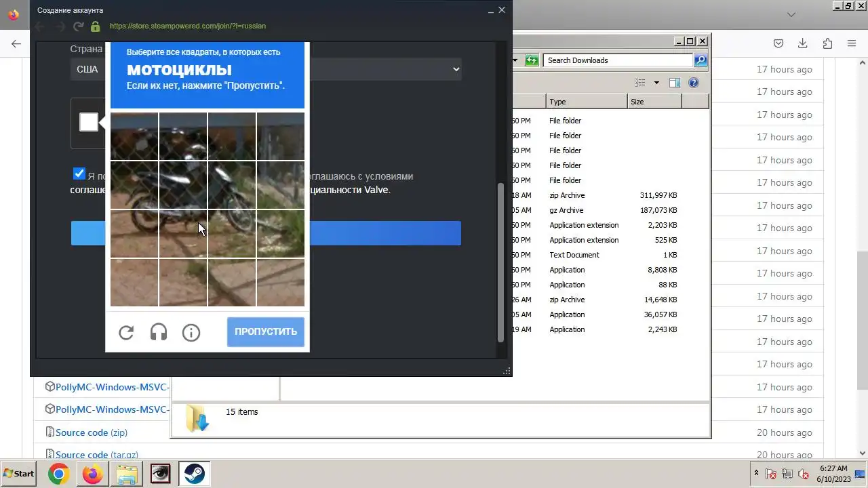This screenshot has height=488, width=868.
Task: Click the store.steampowered.com URL text
Action: click(x=188, y=26)
